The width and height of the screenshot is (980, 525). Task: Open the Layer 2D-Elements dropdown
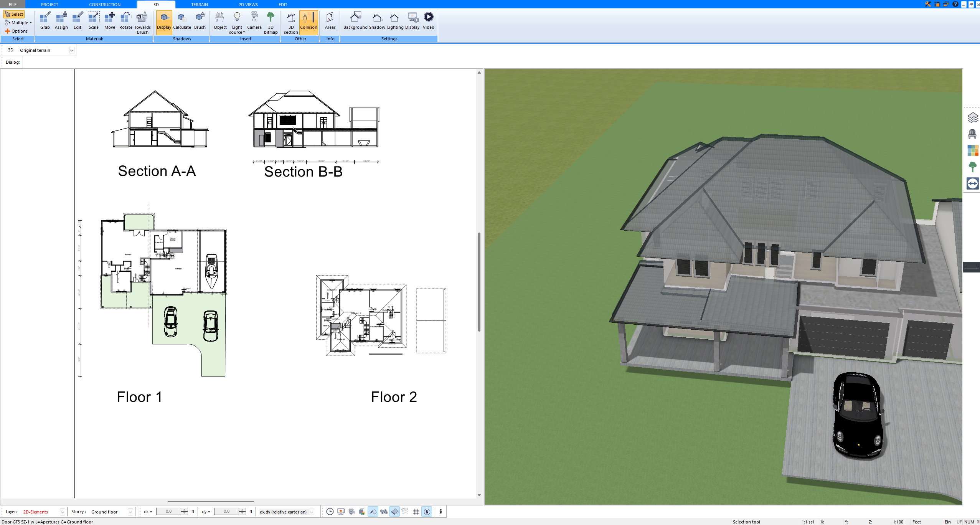(x=62, y=512)
